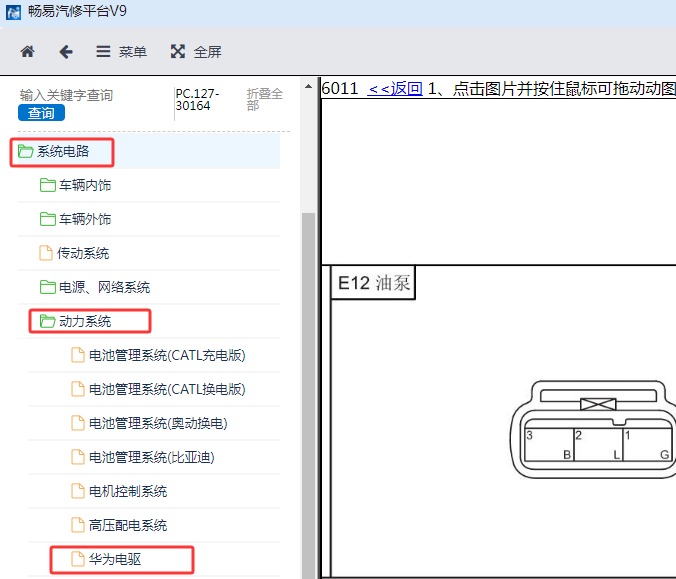The image size is (676, 579).
Task: Click the E12 油泵 connector label
Action: point(373,283)
